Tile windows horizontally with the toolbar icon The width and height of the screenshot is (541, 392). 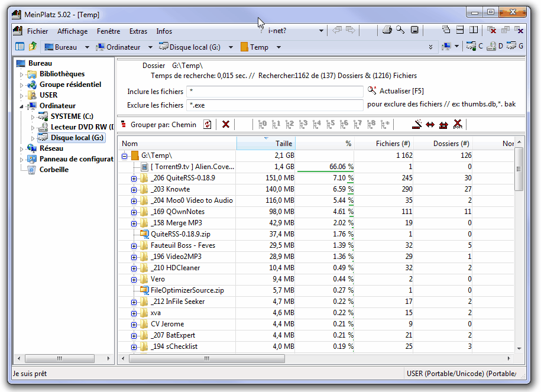click(x=460, y=30)
